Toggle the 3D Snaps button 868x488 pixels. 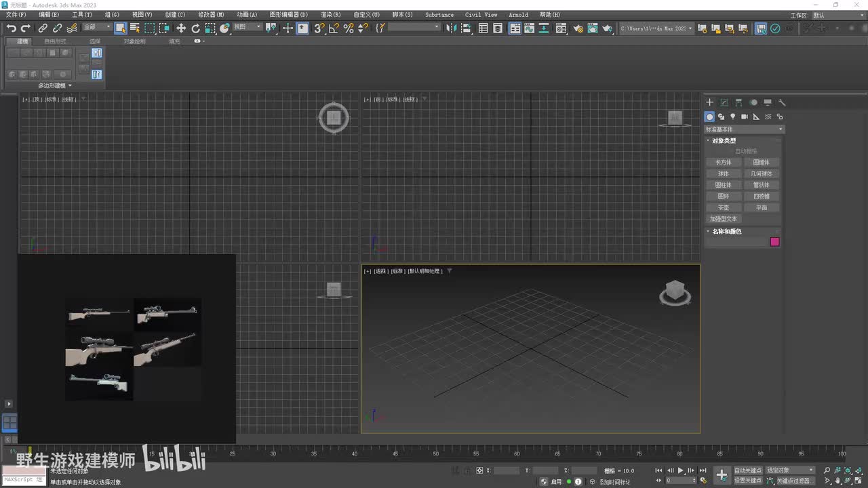tap(319, 28)
